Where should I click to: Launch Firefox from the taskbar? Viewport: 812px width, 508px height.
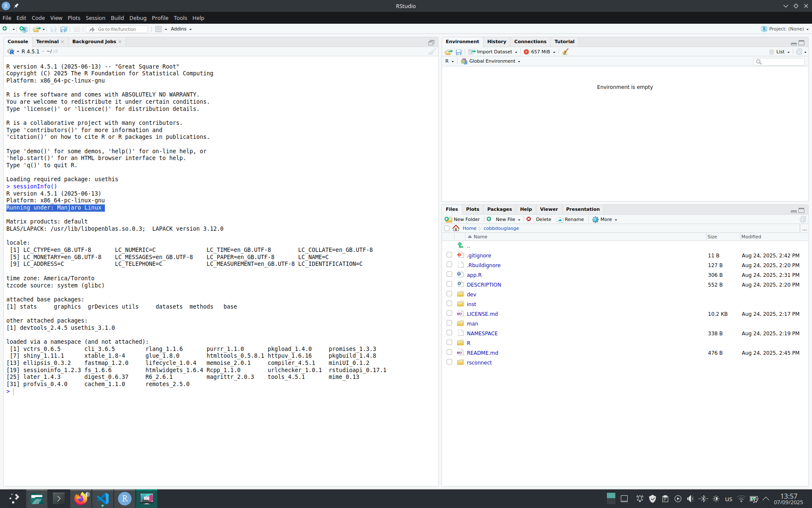81,499
